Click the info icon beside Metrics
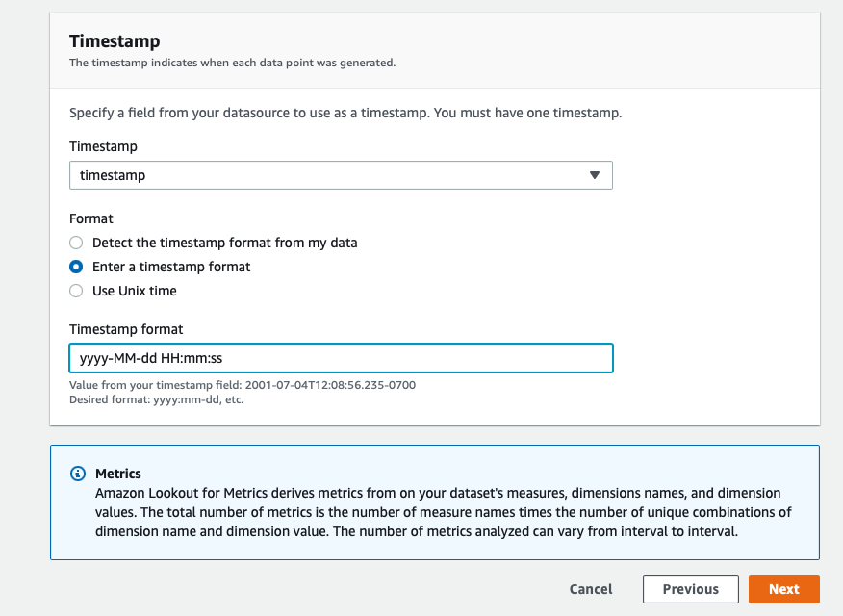Screen dimensions: 843x616 click(78, 474)
